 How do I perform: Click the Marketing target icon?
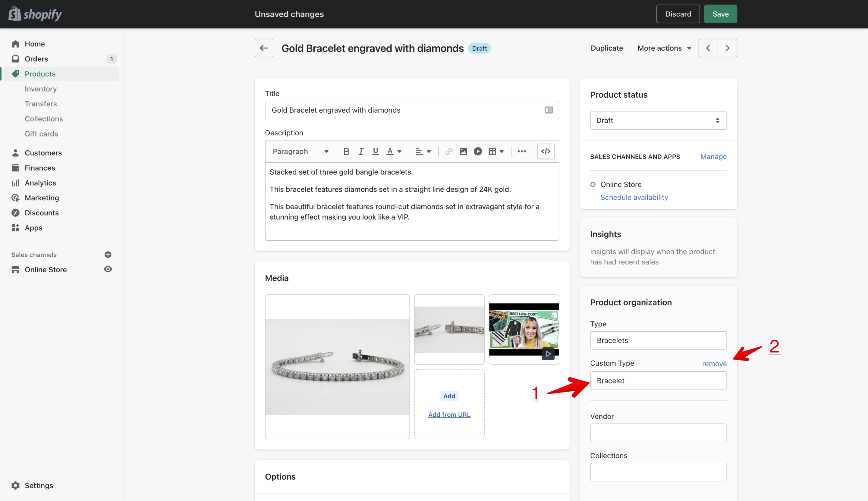[x=15, y=198]
